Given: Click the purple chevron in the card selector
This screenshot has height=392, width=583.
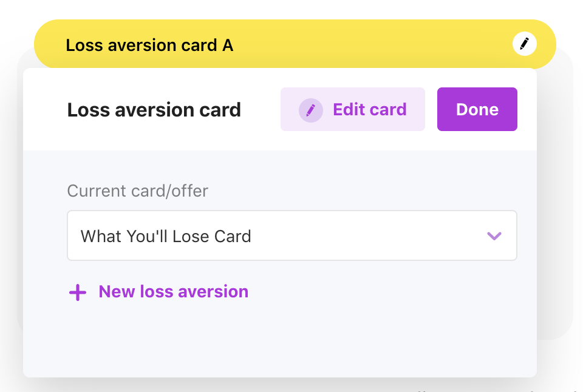Looking at the screenshot, I should pos(494,236).
